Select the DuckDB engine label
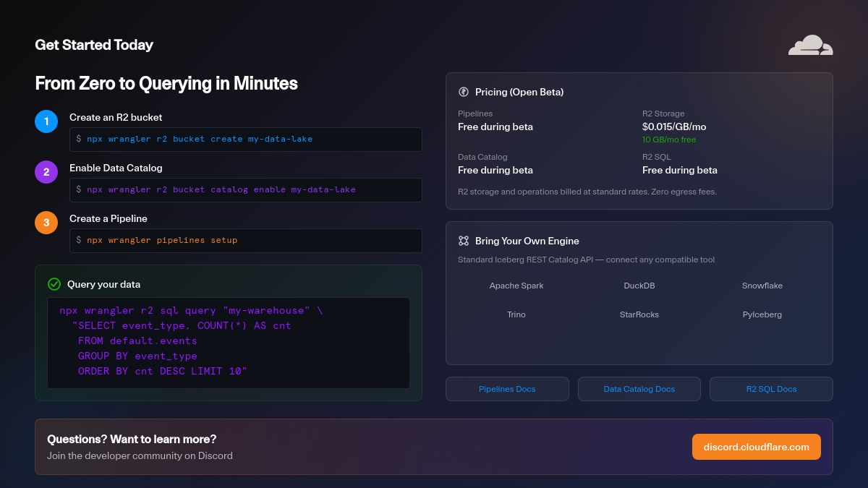Screen dimensions: 868x488 click(x=639, y=286)
